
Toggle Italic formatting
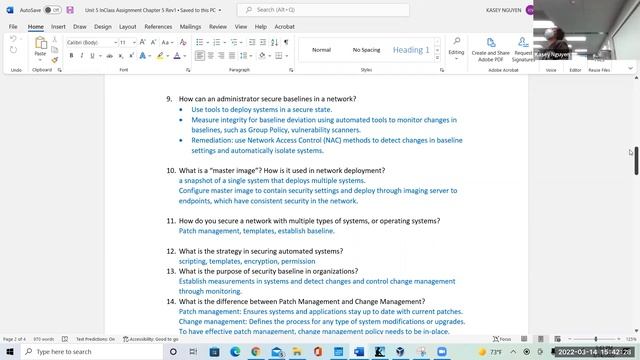(x=82, y=56)
